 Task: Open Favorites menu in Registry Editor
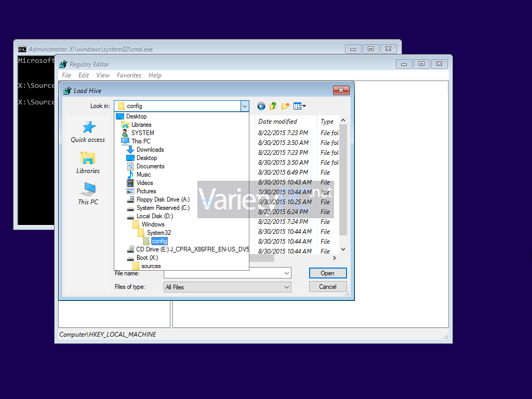[x=129, y=75]
